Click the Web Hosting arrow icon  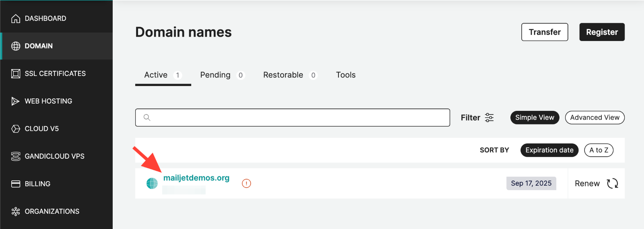16,101
